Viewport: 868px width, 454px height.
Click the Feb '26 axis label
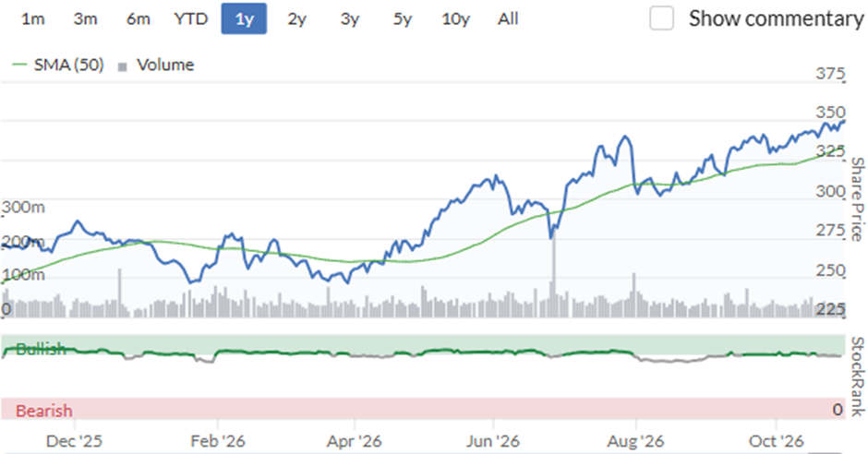(x=218, y=441)
